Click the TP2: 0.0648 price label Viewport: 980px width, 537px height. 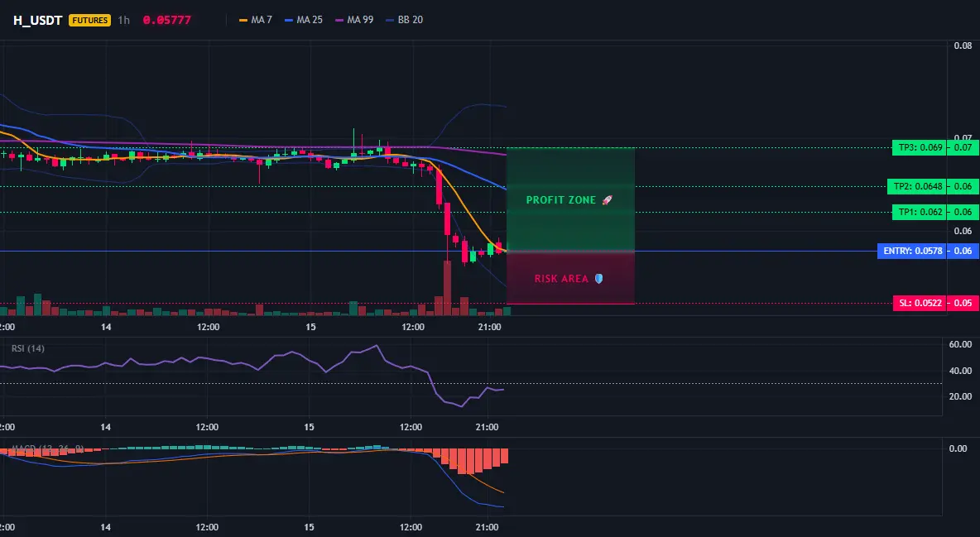click(x=916, y=186)
